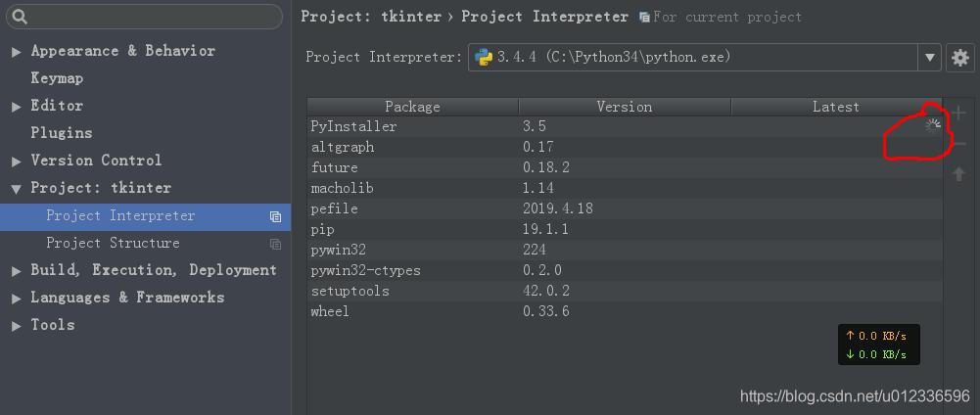Click the minus icon to uninstall package
The image size is (980, 415).
pos(959,145)
